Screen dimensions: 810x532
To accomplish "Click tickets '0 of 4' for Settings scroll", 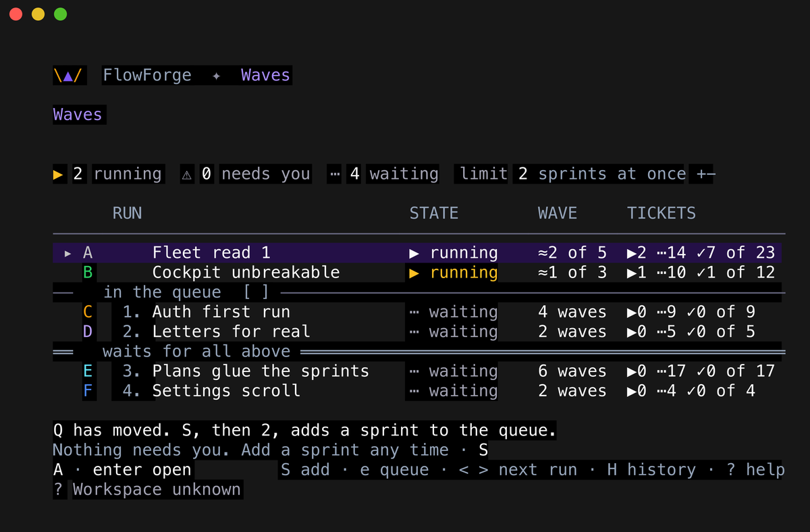I will click(x=726, y=391).
